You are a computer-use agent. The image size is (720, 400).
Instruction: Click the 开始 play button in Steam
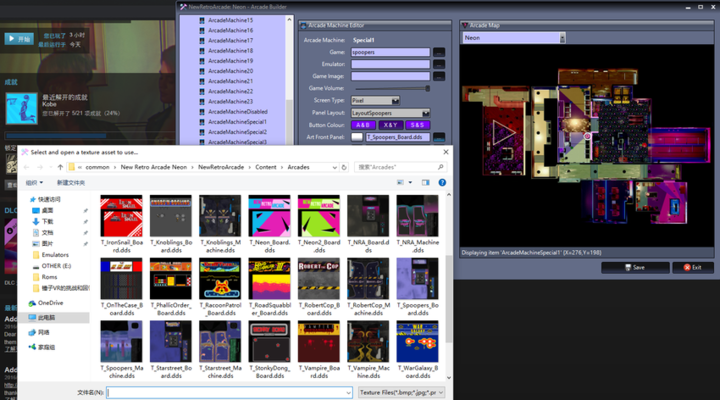(x=19, y=39)
